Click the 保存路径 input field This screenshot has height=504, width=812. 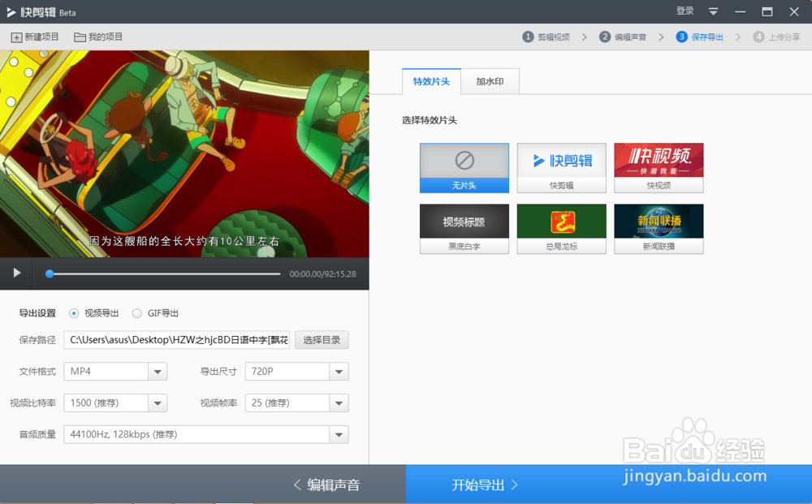coord(176,340)
